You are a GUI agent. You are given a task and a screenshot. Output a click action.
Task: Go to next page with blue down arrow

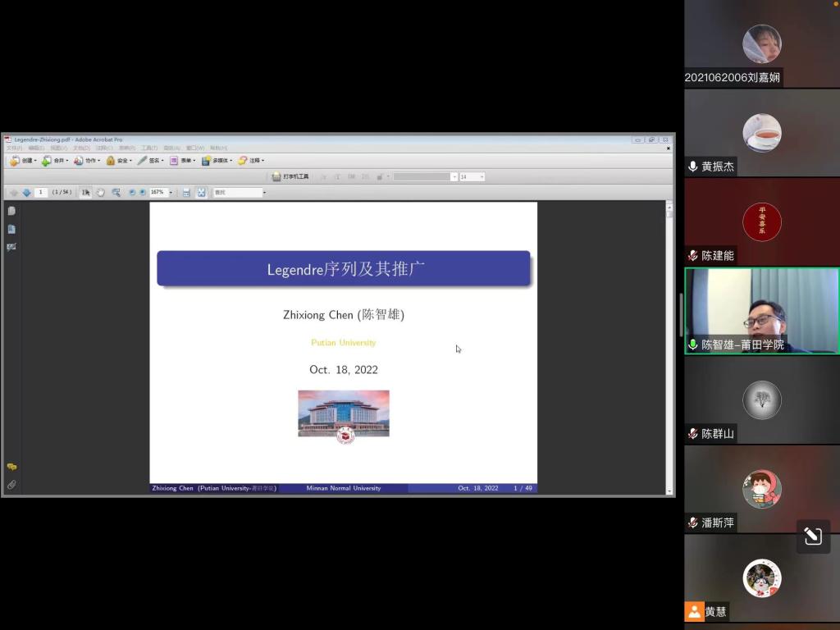click(26, 193)
